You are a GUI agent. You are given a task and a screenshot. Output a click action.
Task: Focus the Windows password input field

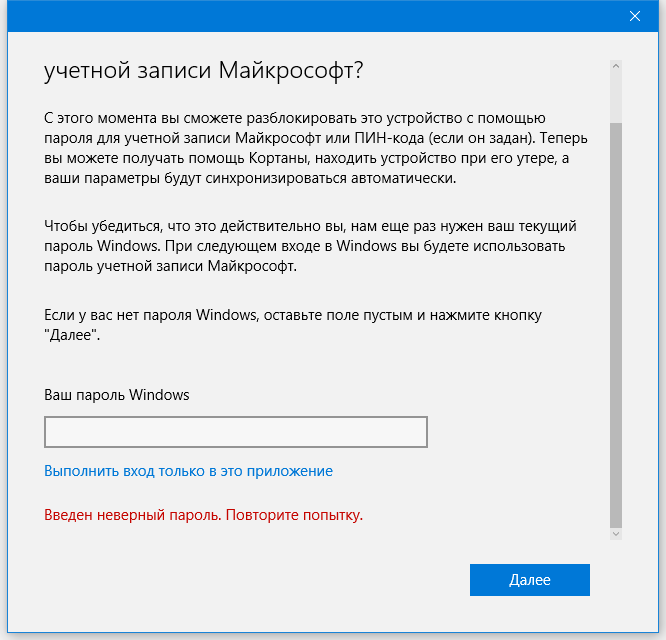(x=236, y=432)
